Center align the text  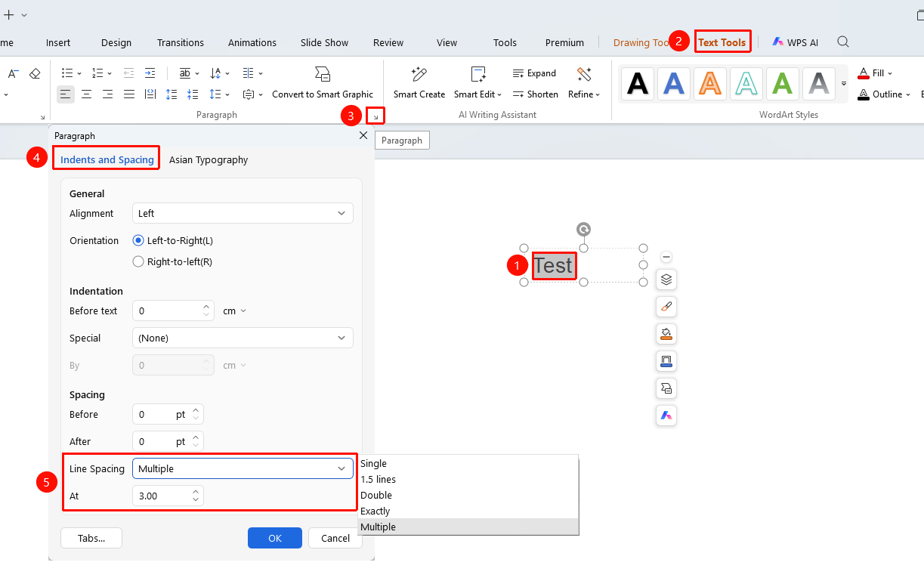click(x=87, y=94)
